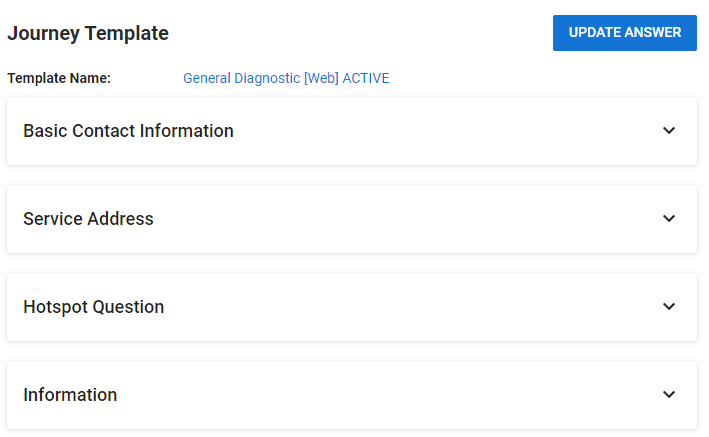Click the Information section title text
The image size is (709, 437).
70,395
